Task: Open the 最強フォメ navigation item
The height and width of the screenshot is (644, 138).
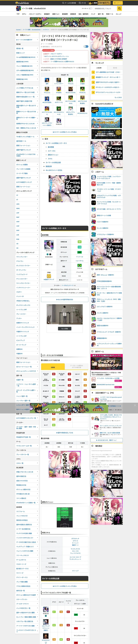Action: point(56,14)
